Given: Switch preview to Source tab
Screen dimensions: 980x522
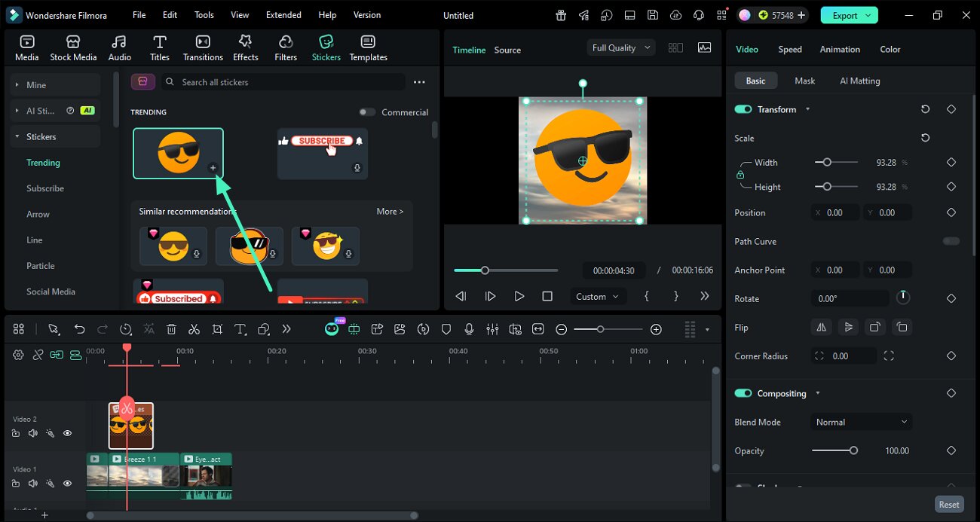Looking at the screenshot, I should [x=507, y=50].
